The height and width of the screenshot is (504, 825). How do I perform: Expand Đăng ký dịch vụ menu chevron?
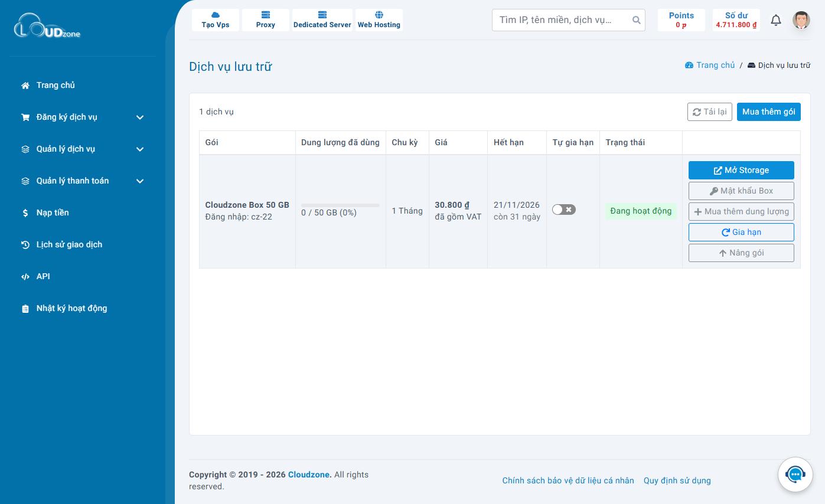(x=140, y=117)
